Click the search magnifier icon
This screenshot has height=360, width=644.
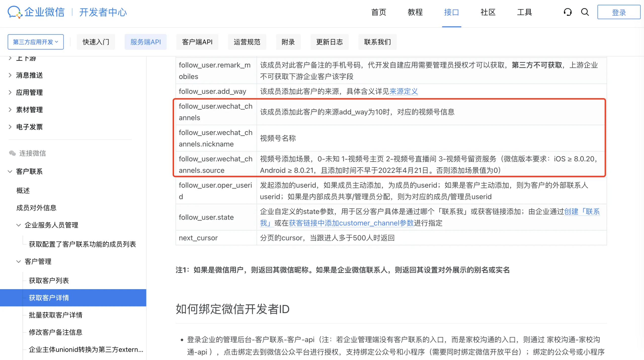click(585, 12)
